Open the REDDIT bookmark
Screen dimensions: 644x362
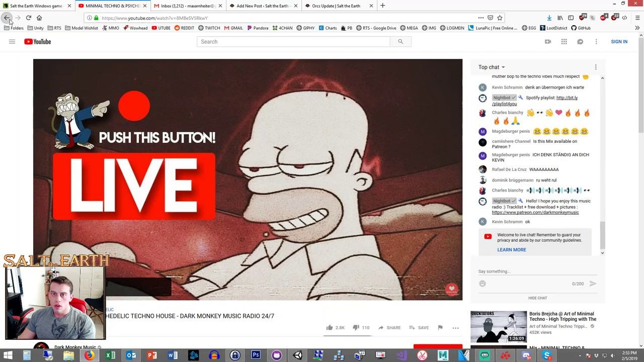pyautogui.click(x=184, y=28)
